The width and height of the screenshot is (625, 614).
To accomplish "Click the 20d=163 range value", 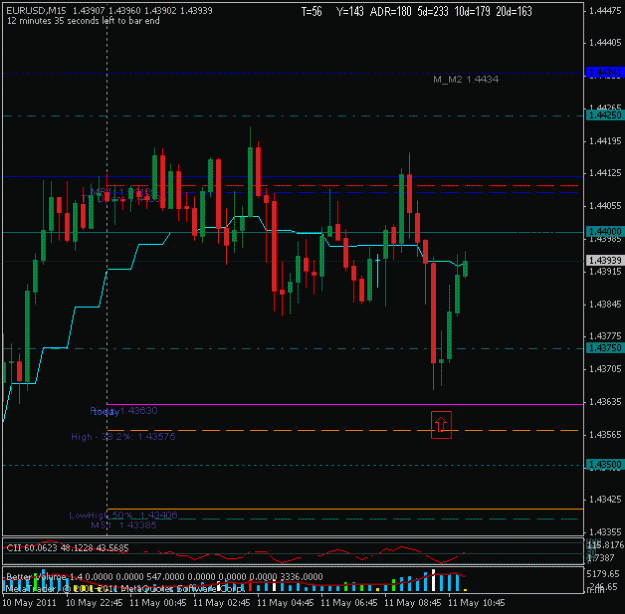I will point(514,12).
